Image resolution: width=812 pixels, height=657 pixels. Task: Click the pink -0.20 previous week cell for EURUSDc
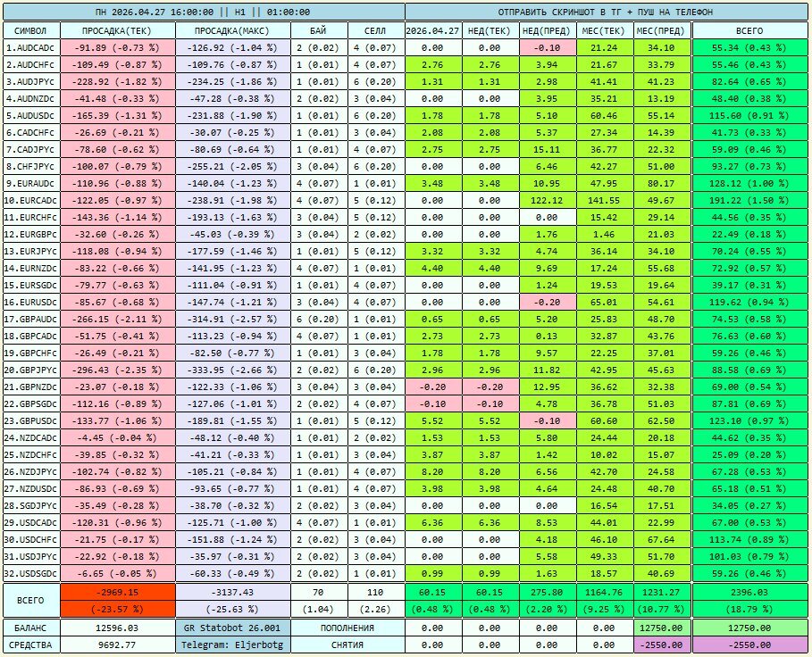tap(548, 302)
